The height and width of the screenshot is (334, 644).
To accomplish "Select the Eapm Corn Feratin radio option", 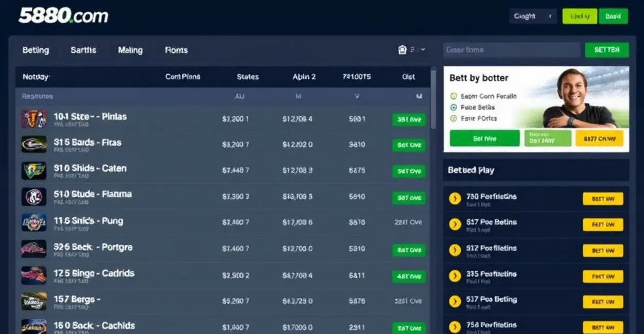I will click(x=454, y=96).
